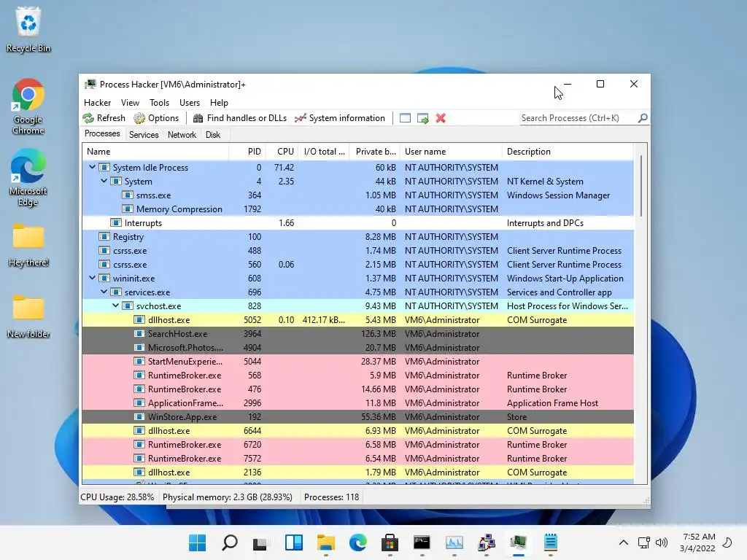Click the find window toolbar icon
Screen dimensions: 747x560
(405, 118)
